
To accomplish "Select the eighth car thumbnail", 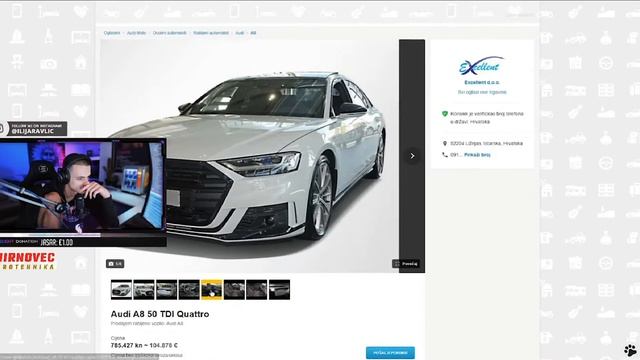I will [x=279, y=290].
